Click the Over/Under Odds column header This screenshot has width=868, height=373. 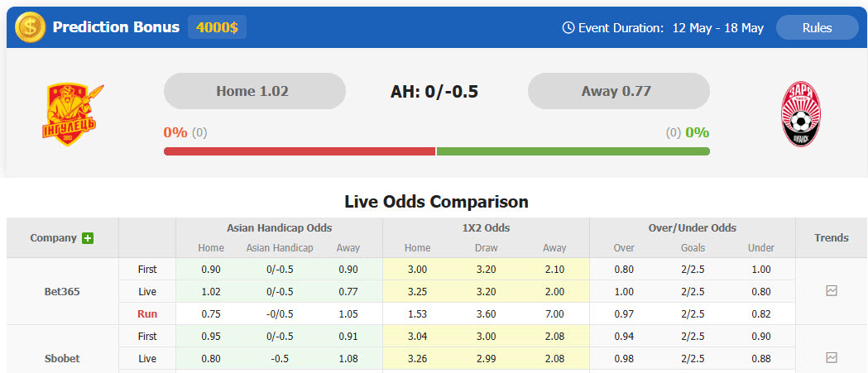pyautogui.click(x=693, y=227)
